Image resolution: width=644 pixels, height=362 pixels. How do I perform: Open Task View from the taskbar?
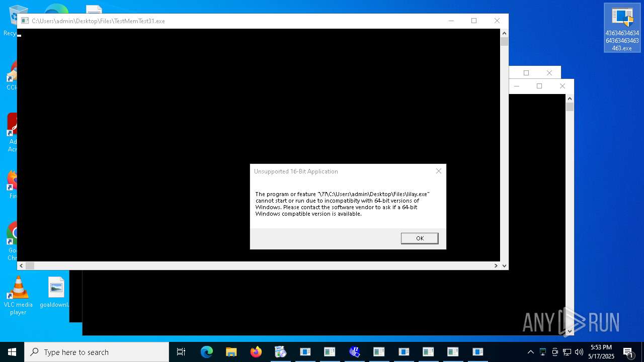point(181,352)
